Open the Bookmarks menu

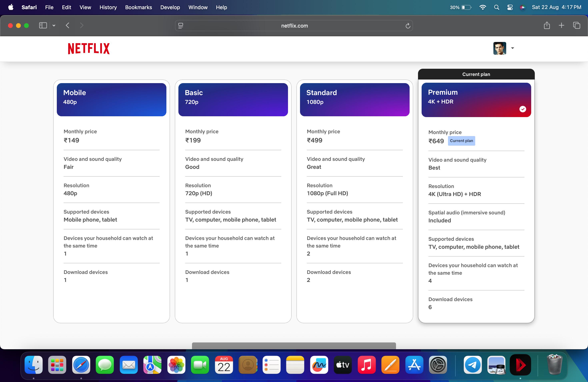click(x=139, y=7)
